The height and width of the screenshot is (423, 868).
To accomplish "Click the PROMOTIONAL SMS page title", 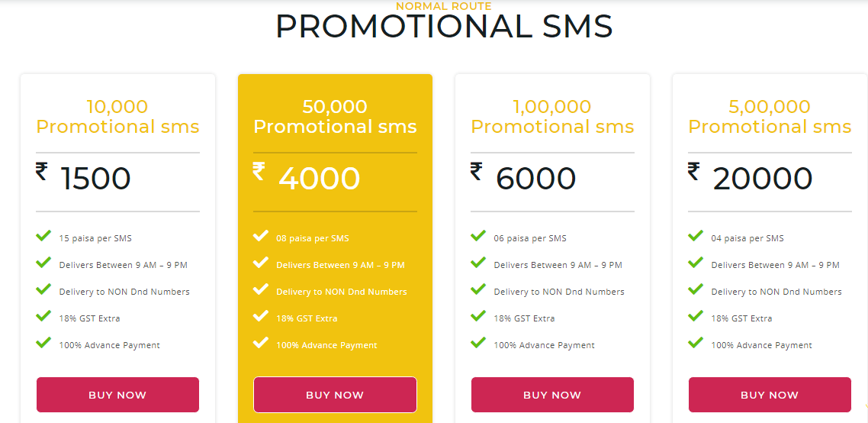I will 444,27.
